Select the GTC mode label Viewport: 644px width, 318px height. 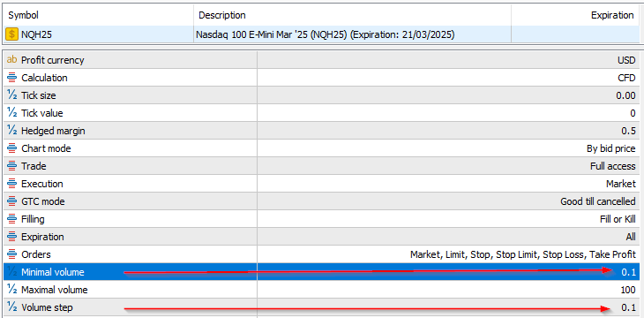[43, 201]
